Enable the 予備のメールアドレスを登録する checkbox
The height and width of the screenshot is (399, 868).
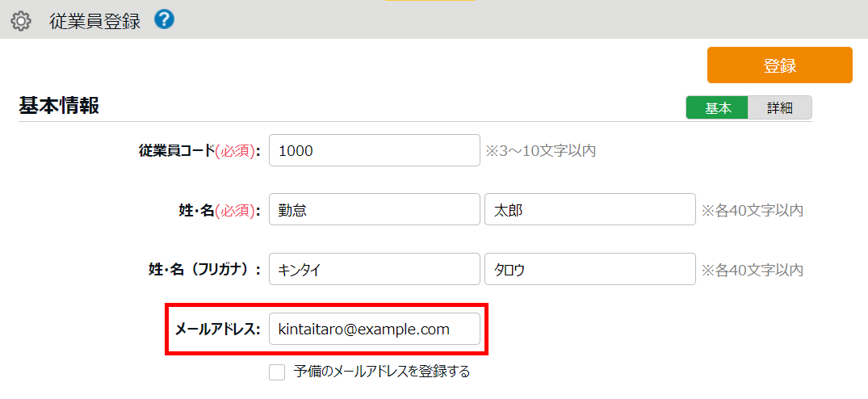point(277,372)
